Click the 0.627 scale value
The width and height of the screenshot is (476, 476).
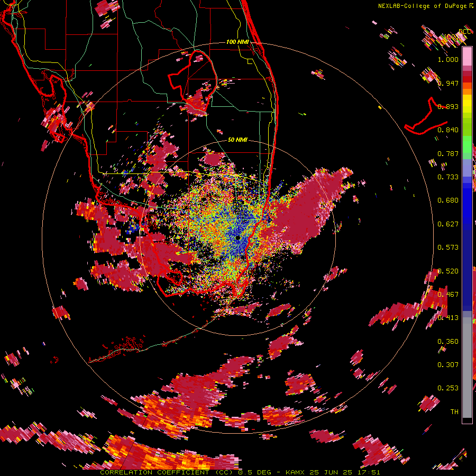click(448, 224)
